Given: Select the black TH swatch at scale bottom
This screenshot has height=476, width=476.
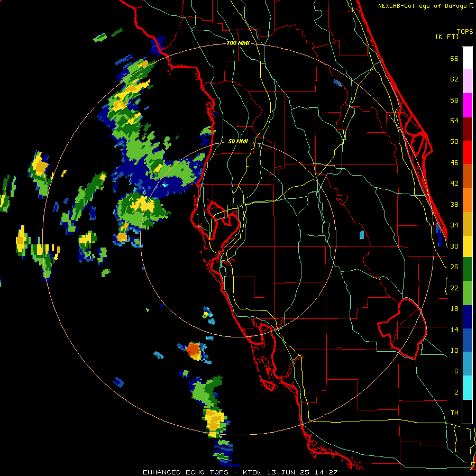Looking at the screenshot, I should point(467,411).
